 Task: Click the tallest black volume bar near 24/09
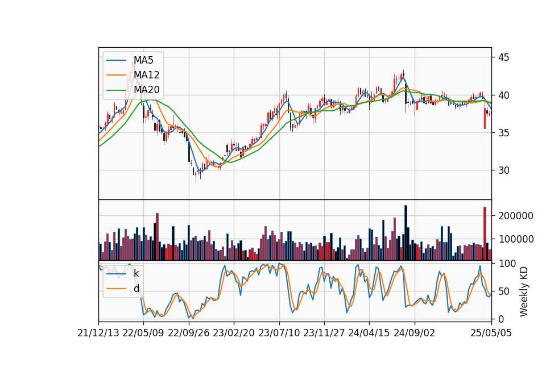click(406, 233)
